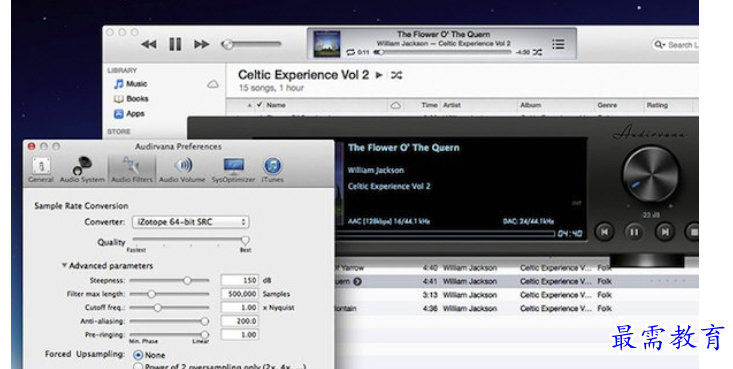This screenshot has height=369, width=733.
Task: Click cloud icon next to Music
Action: pos(213,85)
